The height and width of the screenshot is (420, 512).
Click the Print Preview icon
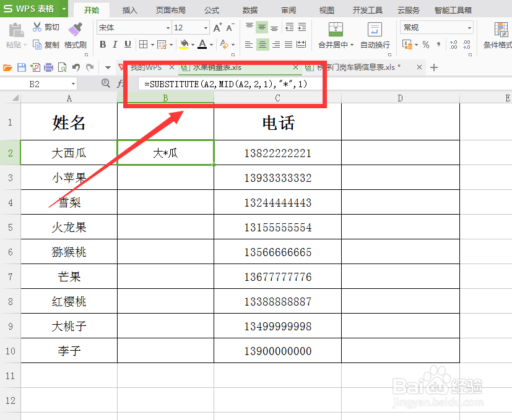point(63,66)
